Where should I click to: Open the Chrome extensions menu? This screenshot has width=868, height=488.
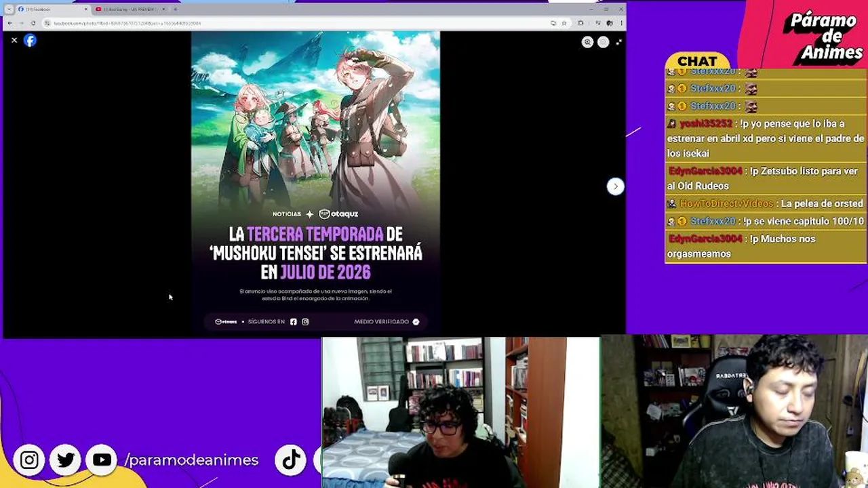(x=580, y=23)
